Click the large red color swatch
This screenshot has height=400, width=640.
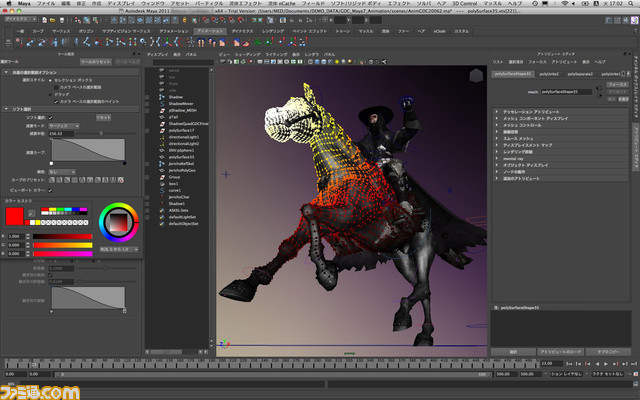coord(14,216)
